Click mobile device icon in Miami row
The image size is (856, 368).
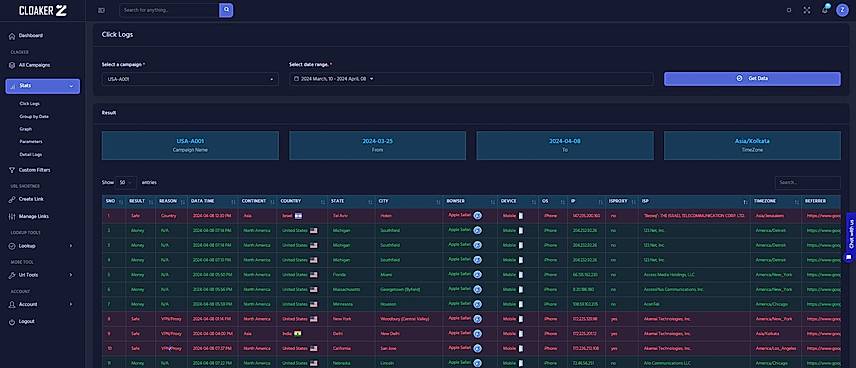coord(520,275)
